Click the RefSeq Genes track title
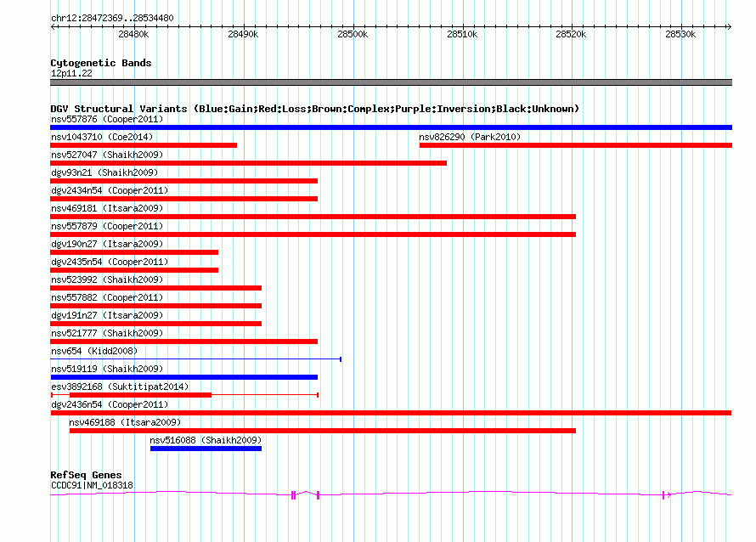 tap(86, 475)
